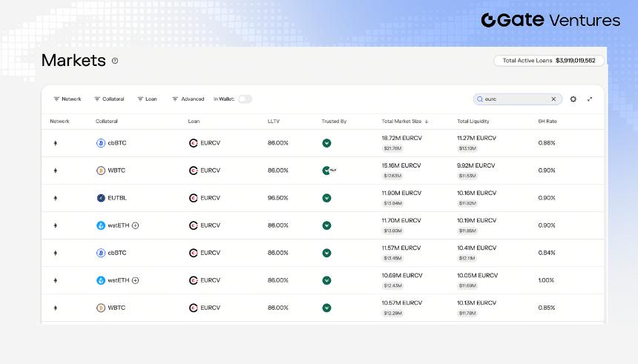
Task: Open the table settings gear icon
Action: pyautogui.click(x=573, y=99)
